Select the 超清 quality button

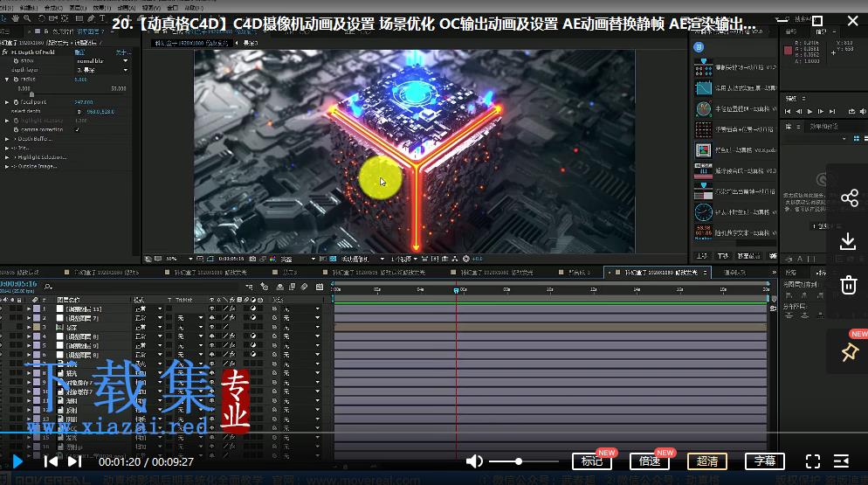pos(707,461)
